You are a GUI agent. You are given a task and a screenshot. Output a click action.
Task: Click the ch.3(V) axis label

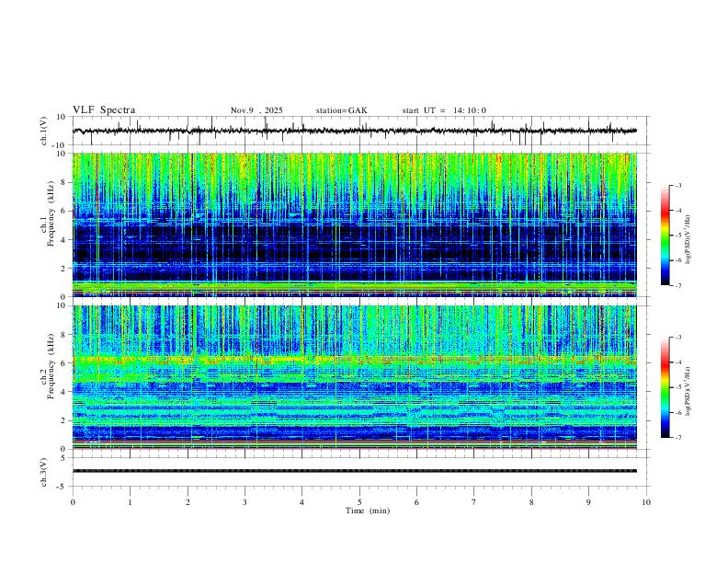[x=44, y=472]
